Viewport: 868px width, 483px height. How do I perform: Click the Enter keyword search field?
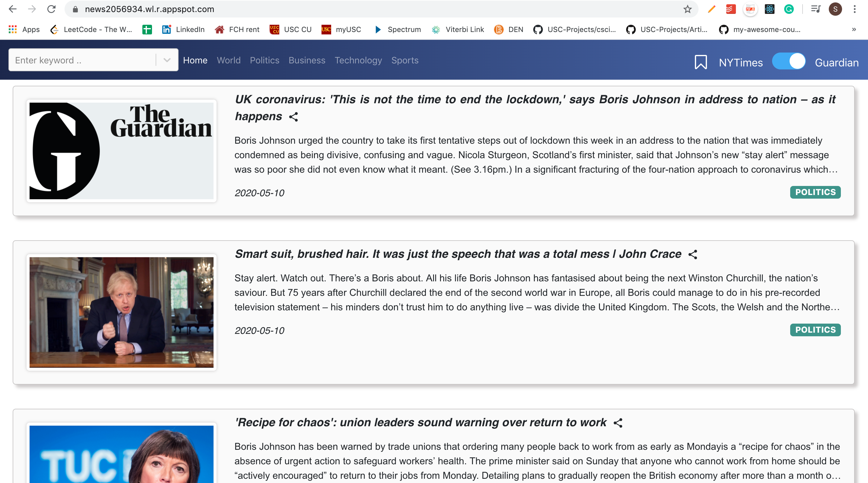coord(83,60)
